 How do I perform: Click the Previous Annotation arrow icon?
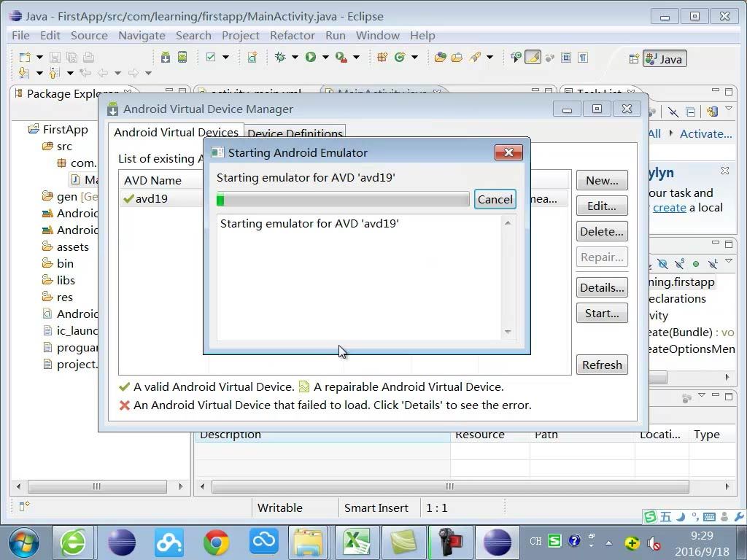[x=54, y=73]
